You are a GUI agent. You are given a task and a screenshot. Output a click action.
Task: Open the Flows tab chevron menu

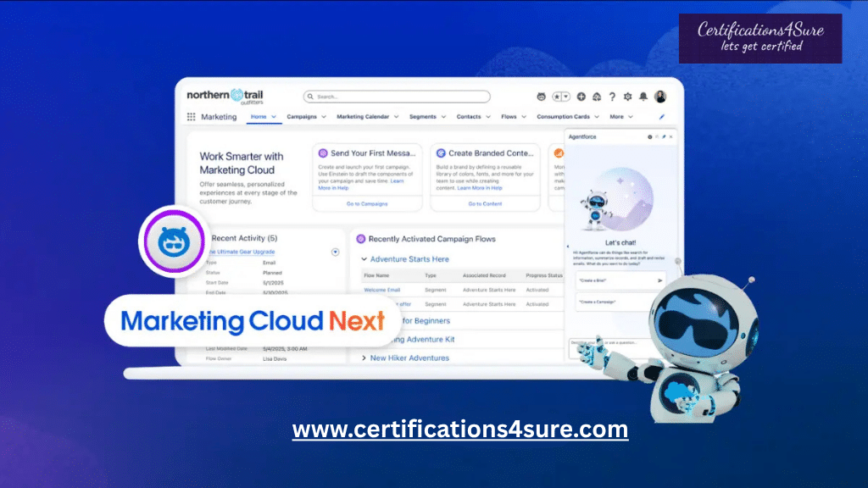(x=524, y=117)
